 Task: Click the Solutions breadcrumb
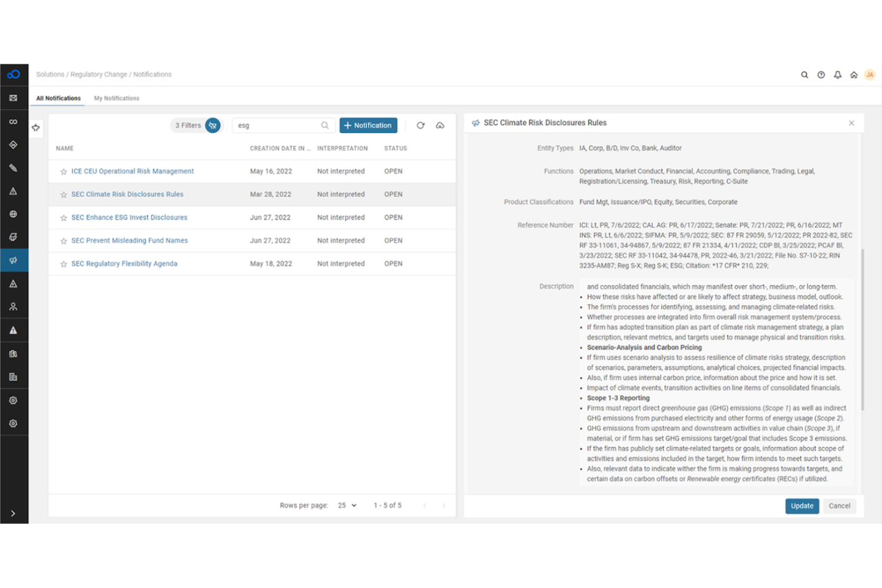[50, 74]
